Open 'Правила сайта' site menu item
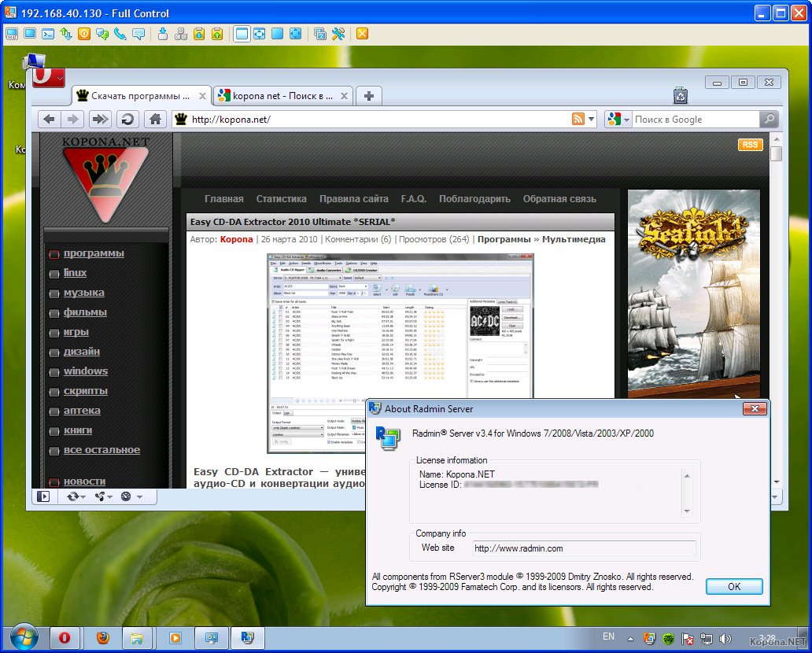 point(354,199)
